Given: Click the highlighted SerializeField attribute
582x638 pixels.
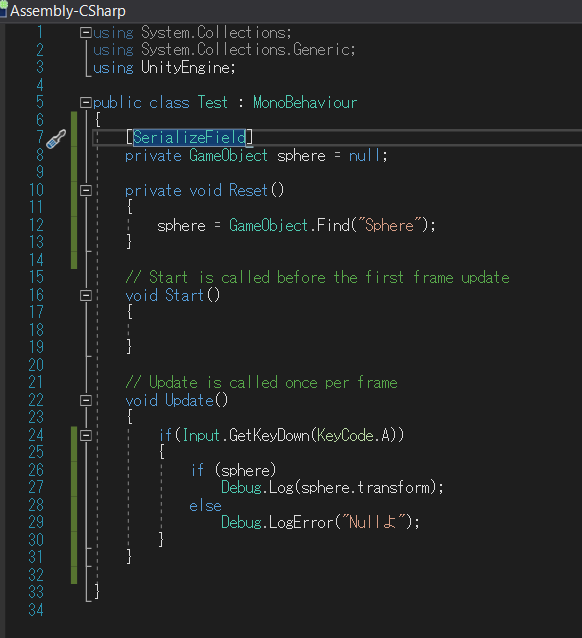Looking at the screenshot, I should tap(189, 138).
